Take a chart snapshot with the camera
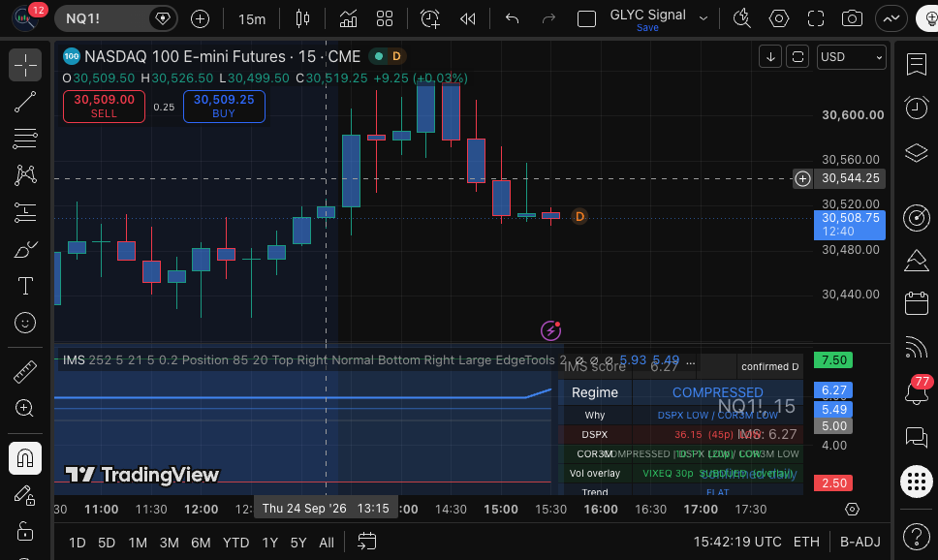 point(852,19)
